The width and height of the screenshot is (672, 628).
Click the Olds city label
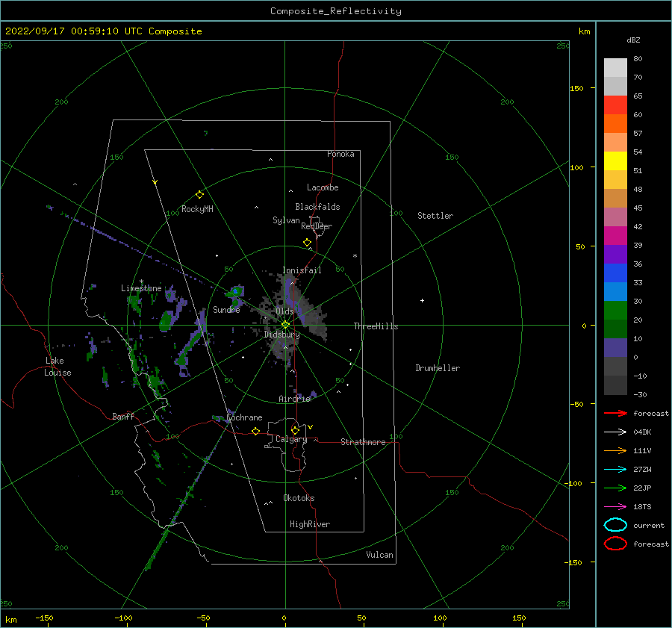pos(284,311)
